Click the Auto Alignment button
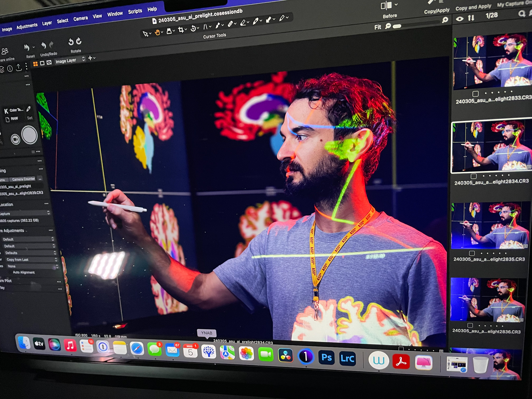 pos(24,272)
